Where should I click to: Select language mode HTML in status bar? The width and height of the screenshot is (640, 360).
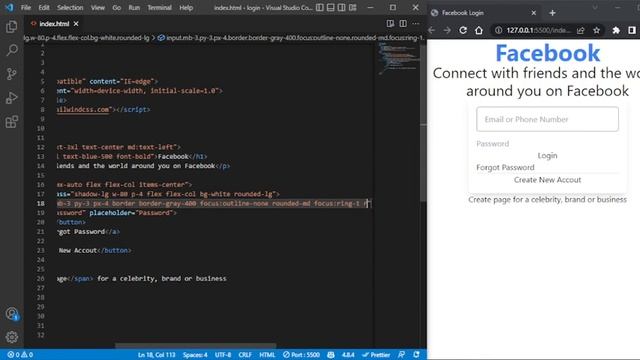(x=267, y=355)
